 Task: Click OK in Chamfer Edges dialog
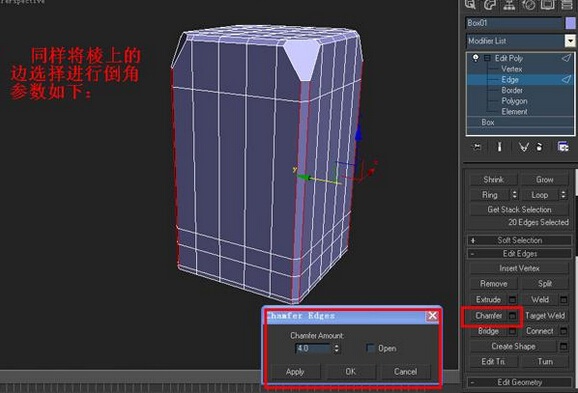click(351, 372)
